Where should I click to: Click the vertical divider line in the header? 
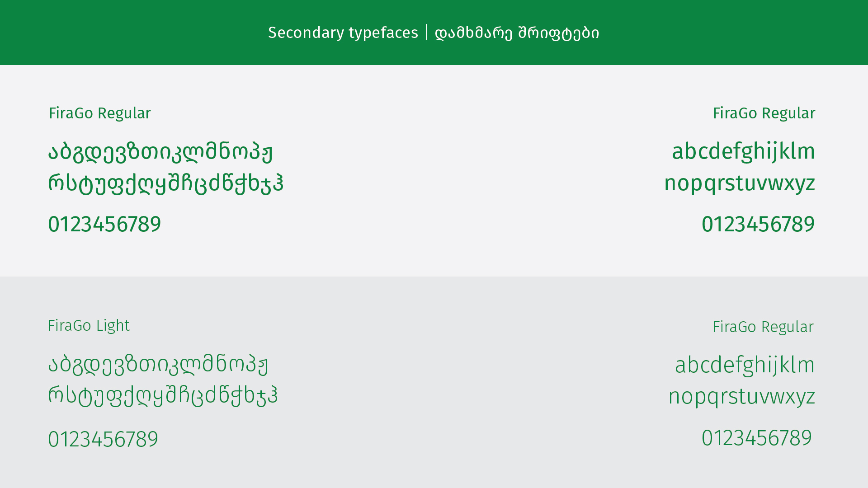(x=426, y=32)
